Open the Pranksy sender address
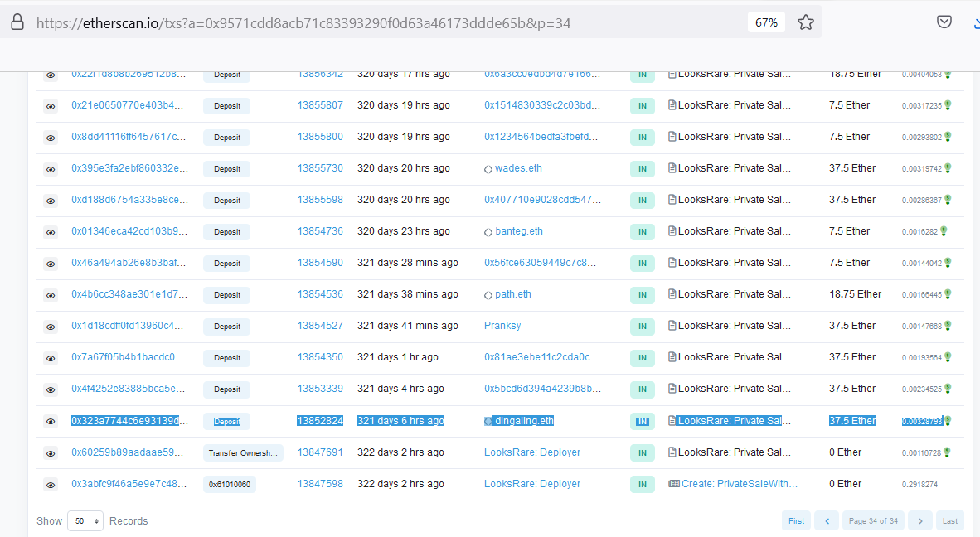Viewport: 980px width, 537px height. pyautogui.click(x=502, y=326)
